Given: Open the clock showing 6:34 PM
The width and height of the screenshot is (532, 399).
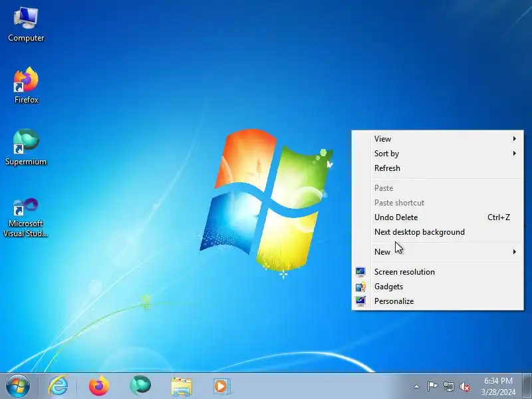Looking at the screenshot, I should [498, 386].
